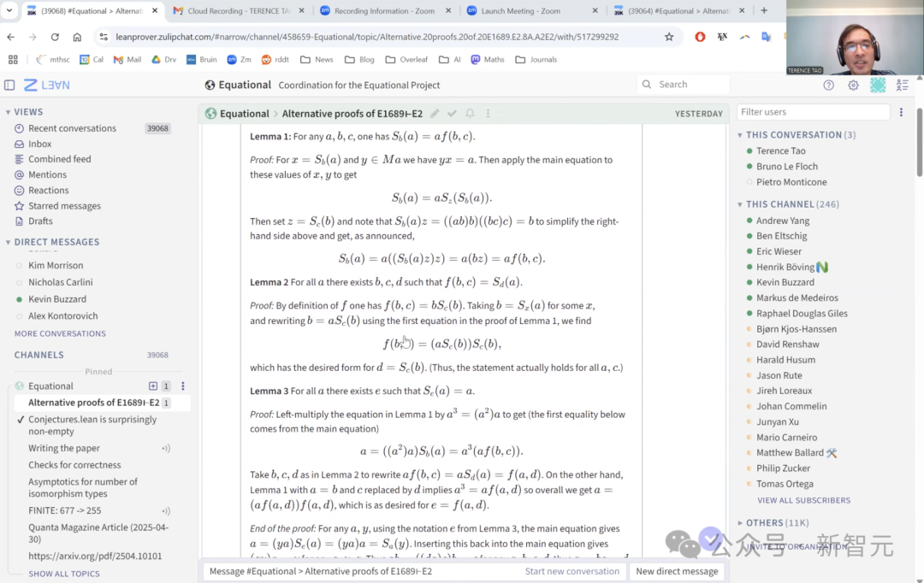Open a new browser tab
This screenshot has width=924, height=583.
pos(764,10)
